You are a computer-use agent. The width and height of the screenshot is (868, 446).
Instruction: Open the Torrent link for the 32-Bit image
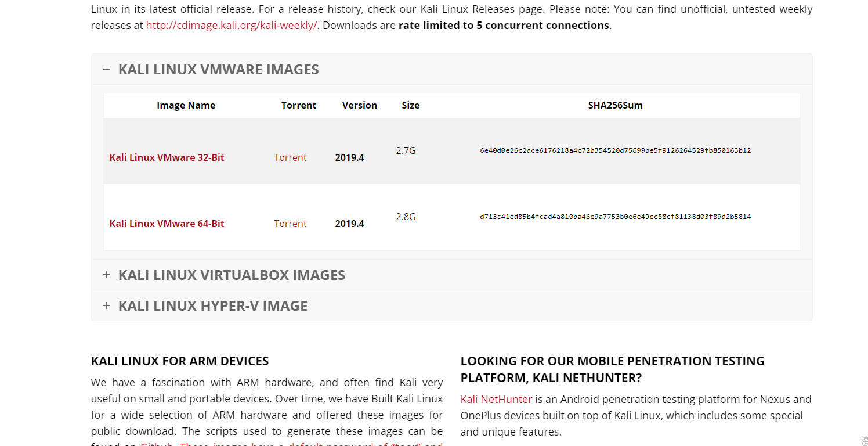pyautogui.click(x=290, y=157)
